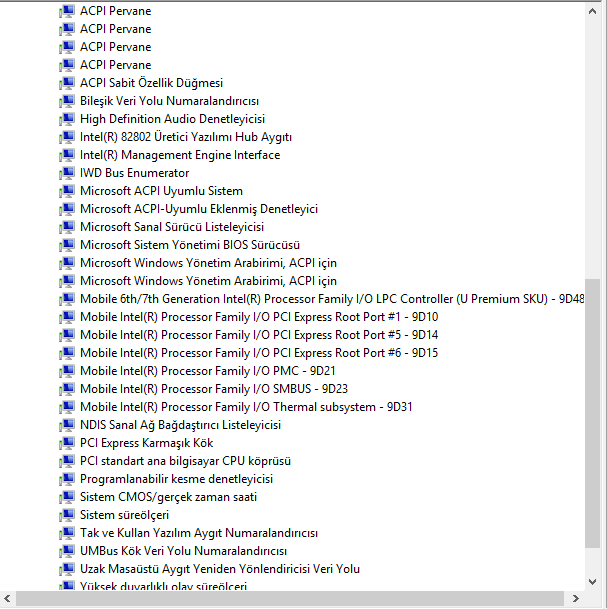Click 'Uzak Masaüstü Aygıt Yeniden Yönlendiricisi Veri Yolu'
Screen dimensions: 607x609
220,569
